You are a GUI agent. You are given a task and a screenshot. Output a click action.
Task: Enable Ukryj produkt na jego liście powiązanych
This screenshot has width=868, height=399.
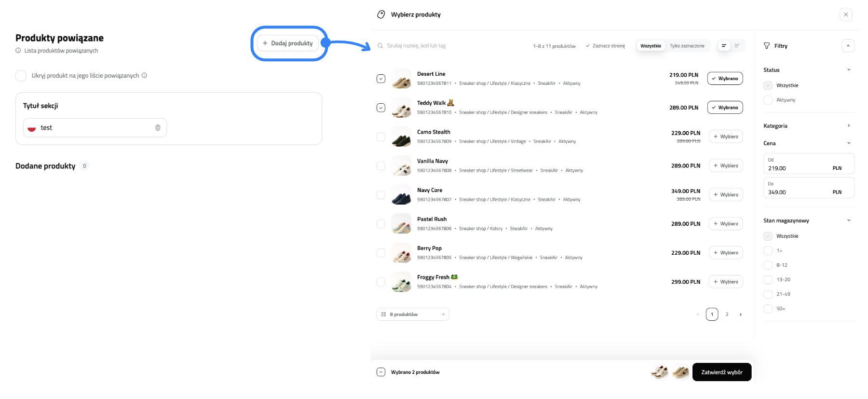[21, 76]
